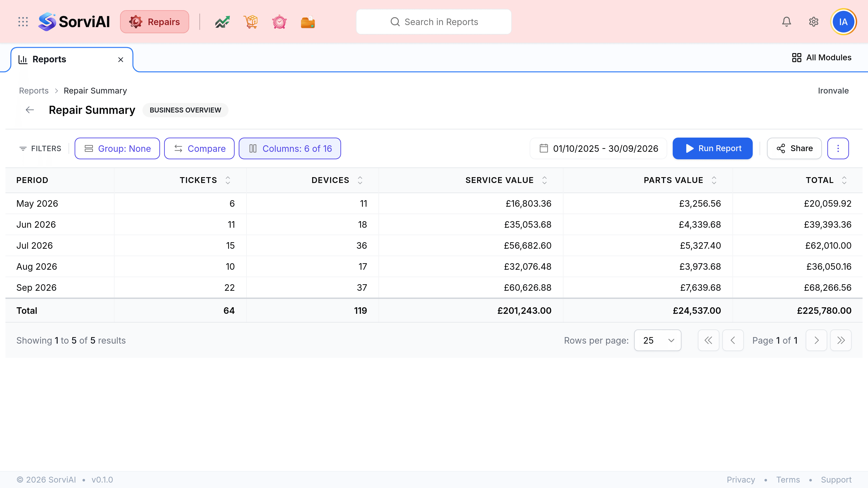Open the orange shopping cart module icon

click(251, 22)
